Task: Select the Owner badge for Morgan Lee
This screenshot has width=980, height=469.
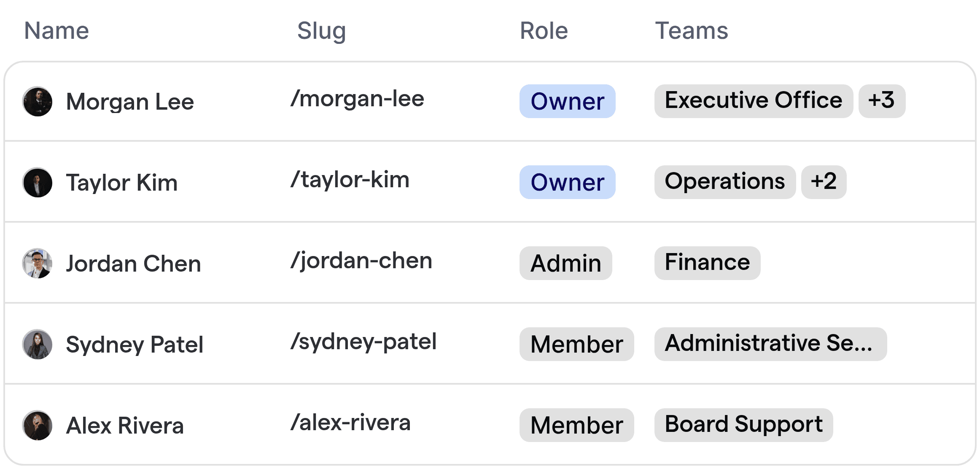Action: click(567, 101)
